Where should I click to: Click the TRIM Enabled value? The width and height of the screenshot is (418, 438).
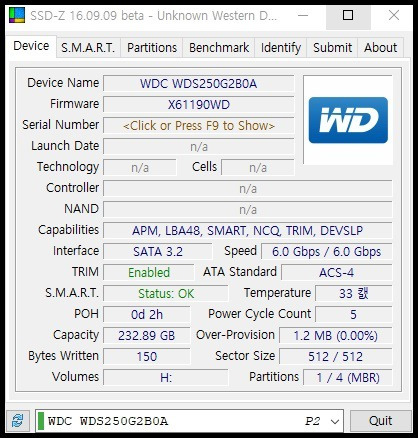pyautogui.click(x=149, y=273)
